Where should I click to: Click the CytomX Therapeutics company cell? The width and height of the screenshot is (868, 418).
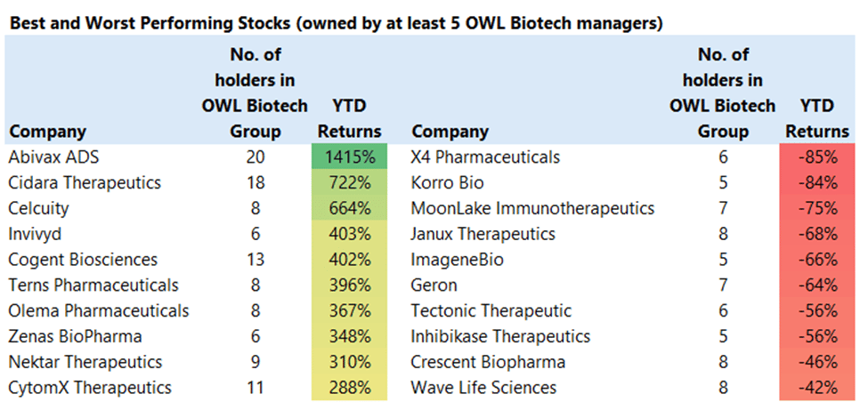(x=90, y=388)
